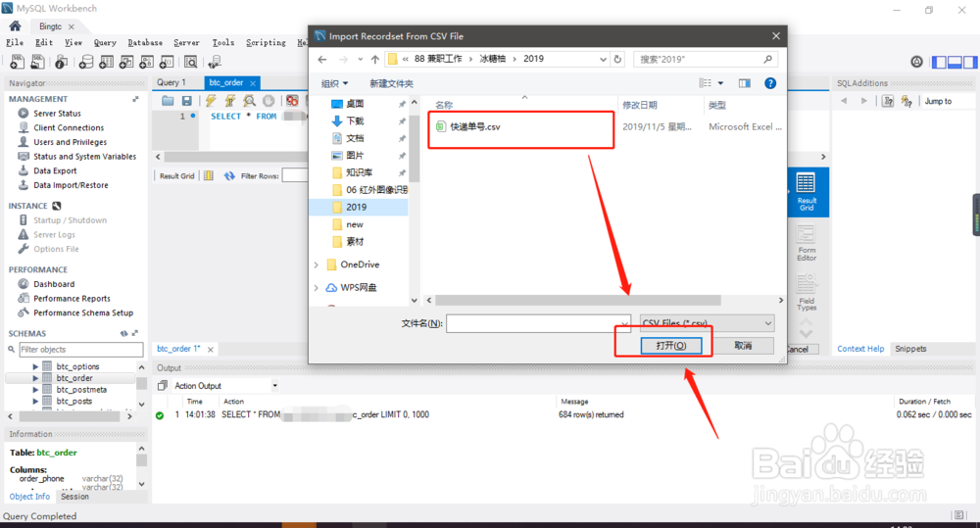Open the Database menu
Viewport: 980px width, 528px height.
[x=145, y=42]
